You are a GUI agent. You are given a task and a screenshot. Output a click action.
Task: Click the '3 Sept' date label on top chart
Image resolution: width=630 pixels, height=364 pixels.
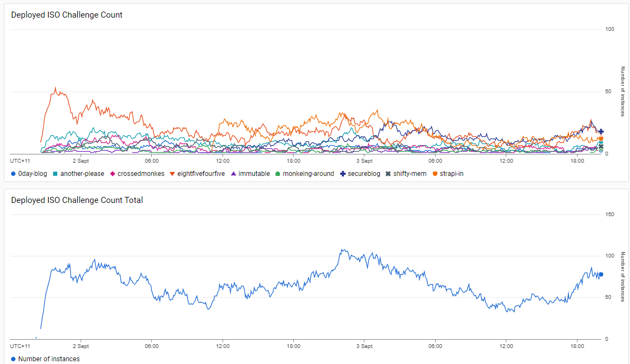(x=364, y=161)
